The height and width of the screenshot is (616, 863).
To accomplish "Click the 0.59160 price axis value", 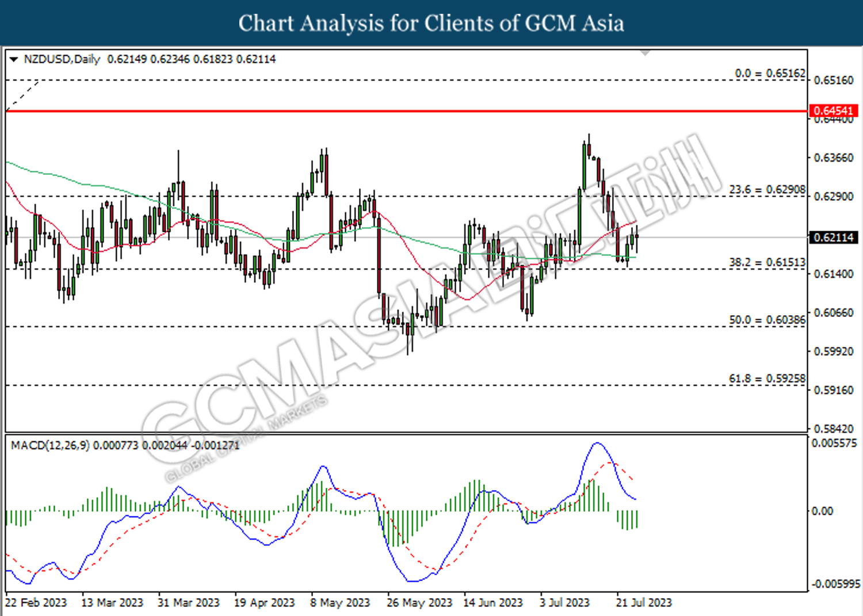I will click(x=834, y=390).
